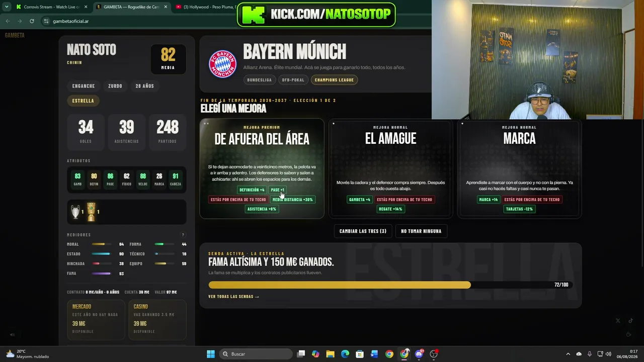Image resolution: width=644 pixels, height=362 pixels.
Task: Open site info icon beside address
Action: click(46, 21)
